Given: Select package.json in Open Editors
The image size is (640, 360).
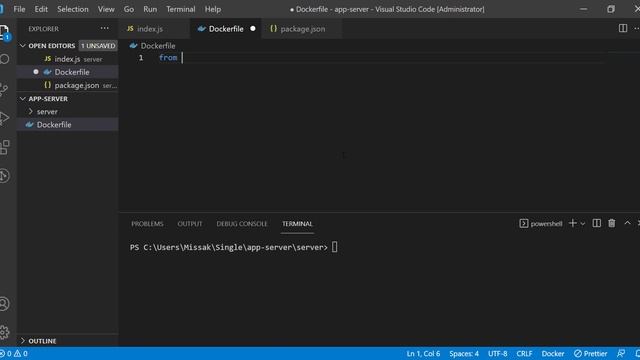Looking at the screenshot, I should [68, 85].
